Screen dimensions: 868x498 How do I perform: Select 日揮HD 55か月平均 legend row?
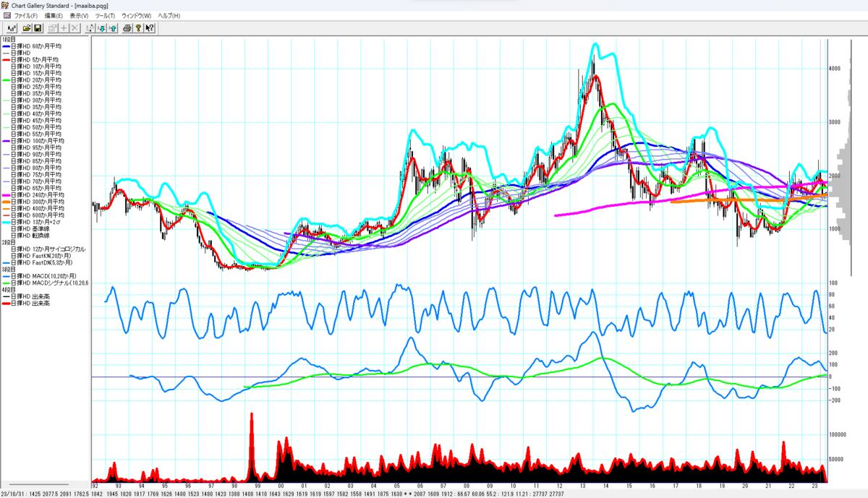(x=36, y=134)
